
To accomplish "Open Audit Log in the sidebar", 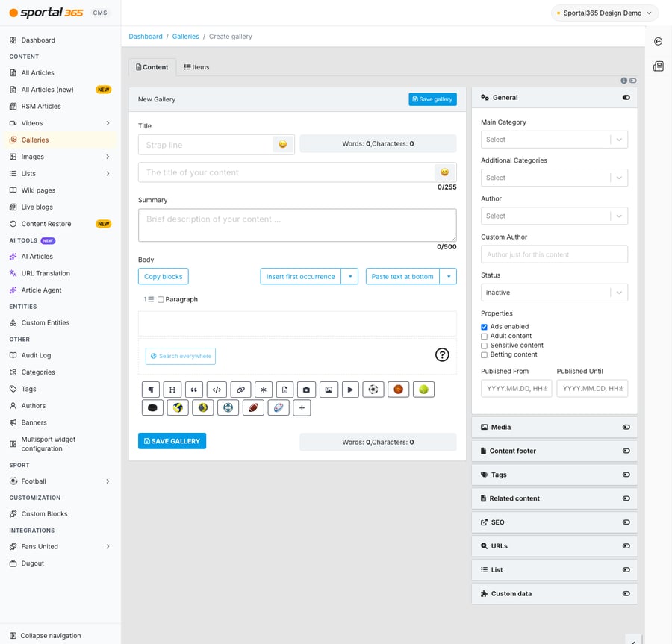I will point(36,355).
